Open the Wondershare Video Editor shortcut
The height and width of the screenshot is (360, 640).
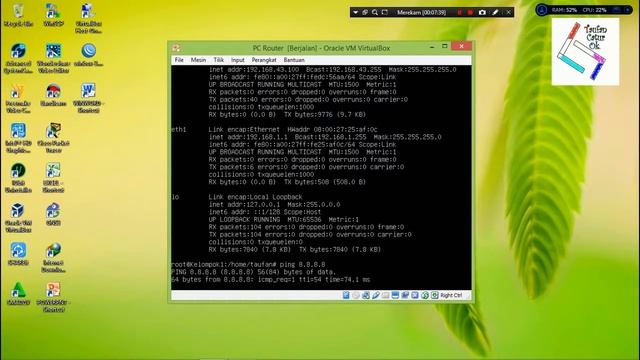(53, 58)
